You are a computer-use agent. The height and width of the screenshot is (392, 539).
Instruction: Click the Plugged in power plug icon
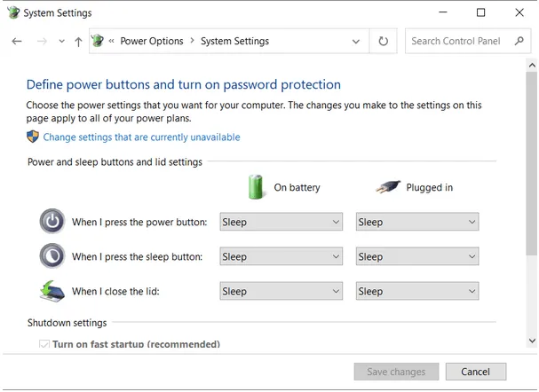tap(387, 187)
